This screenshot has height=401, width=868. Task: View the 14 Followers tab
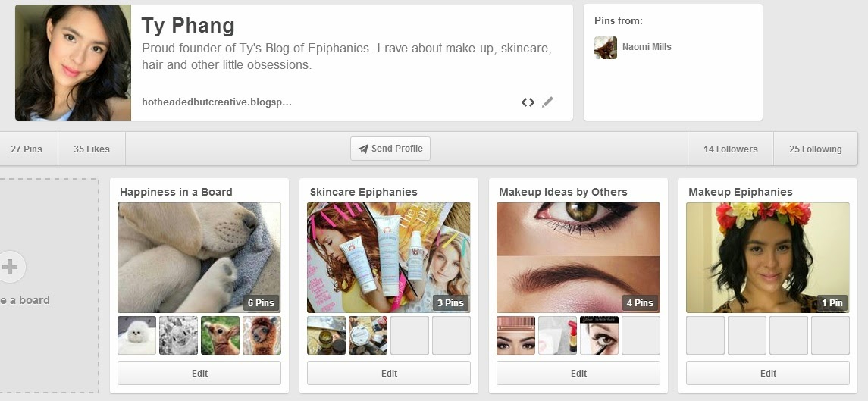[730, 149]
